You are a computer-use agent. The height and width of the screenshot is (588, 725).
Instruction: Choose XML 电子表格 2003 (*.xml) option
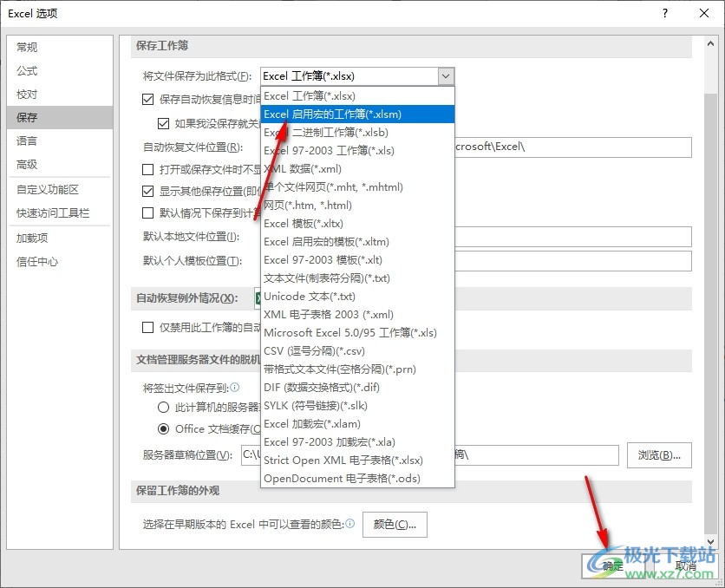coord(357,314)
